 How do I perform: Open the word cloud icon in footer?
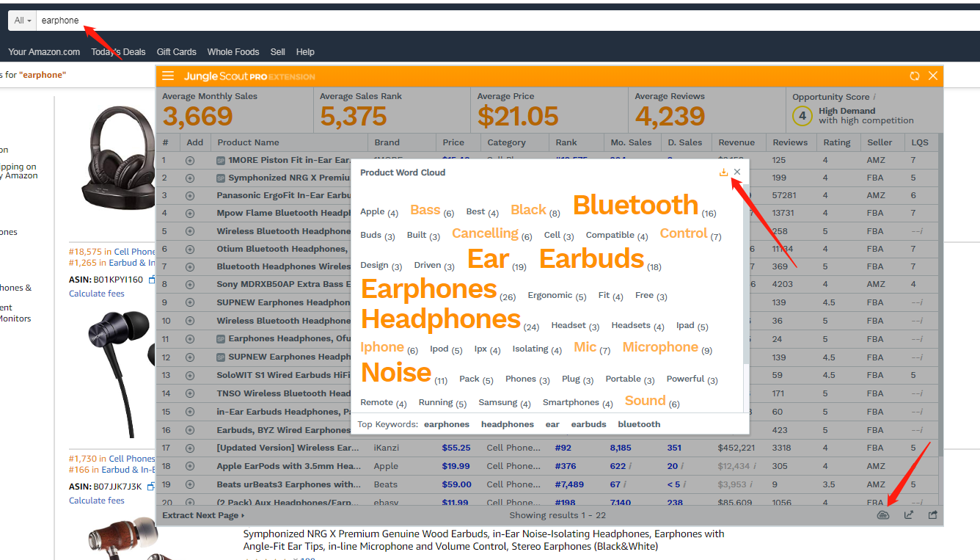[884, 515]
